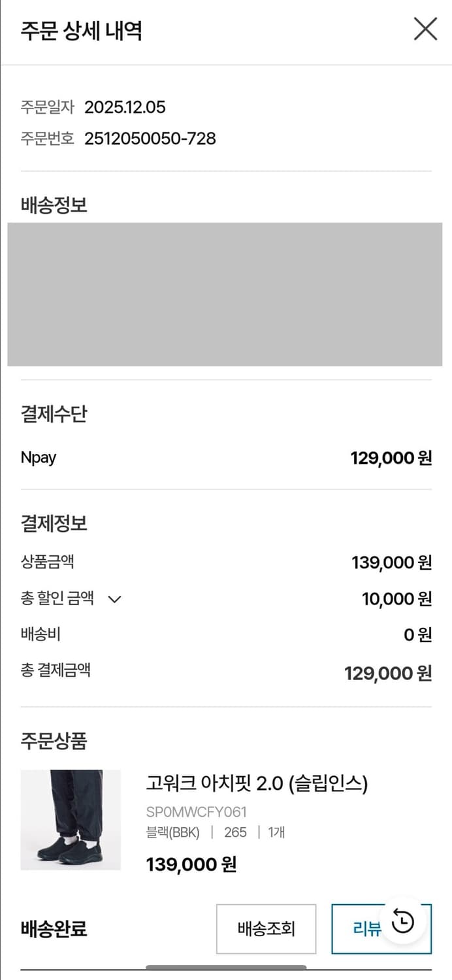The height and width of the screenshot is (980, 452).
Task: Close the 주문 상세 내역 popup
Action: [x=425, y=29]
